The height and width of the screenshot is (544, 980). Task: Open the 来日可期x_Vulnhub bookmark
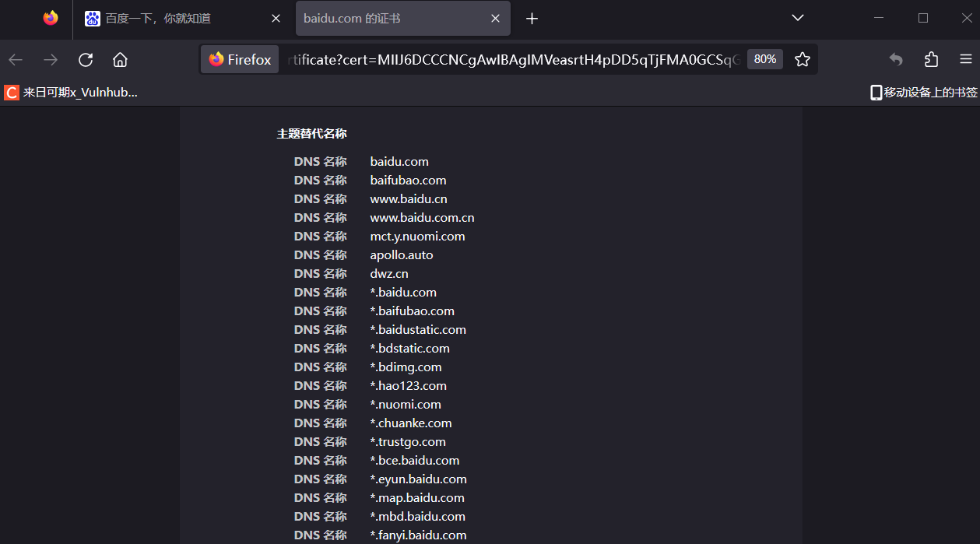click(x=71, y=93)
